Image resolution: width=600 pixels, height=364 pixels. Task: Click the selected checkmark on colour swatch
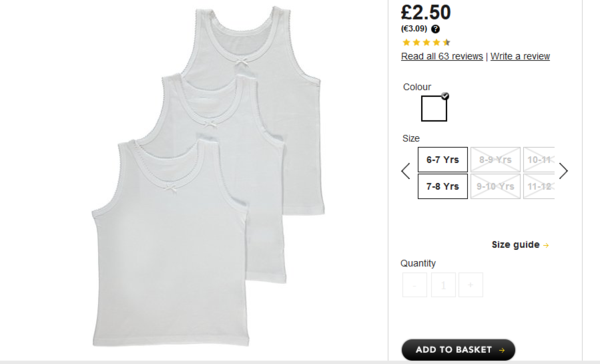point(445,96)
